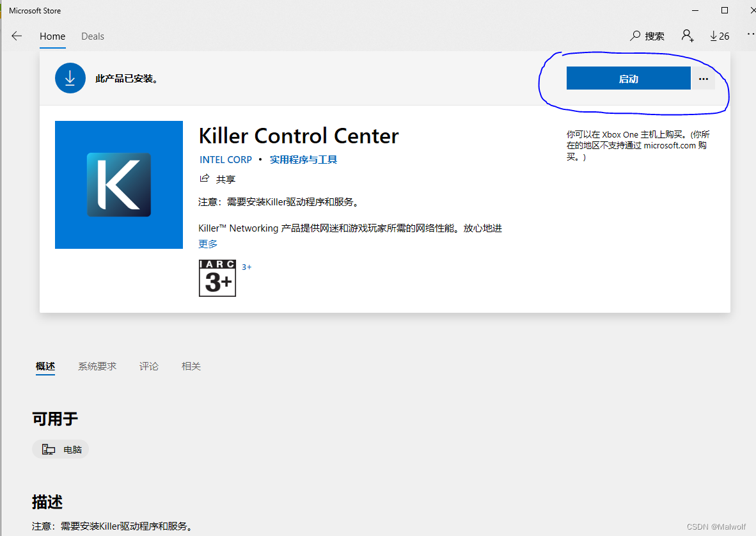The image size is (756, 536).
Task: Maximize the Microsoft Store window
Action: 725,10
